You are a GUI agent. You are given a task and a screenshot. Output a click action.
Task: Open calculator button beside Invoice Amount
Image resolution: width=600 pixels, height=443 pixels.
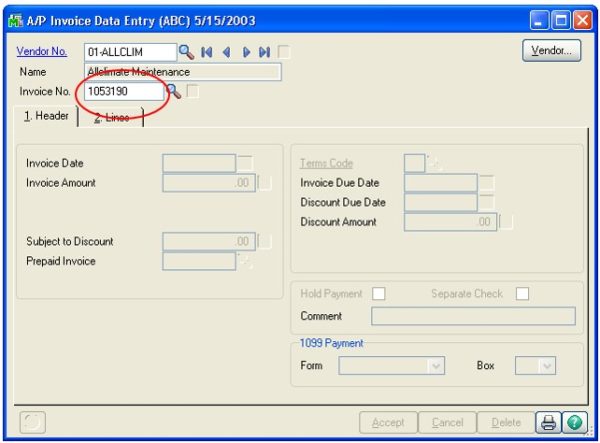[x=264, y=183]
